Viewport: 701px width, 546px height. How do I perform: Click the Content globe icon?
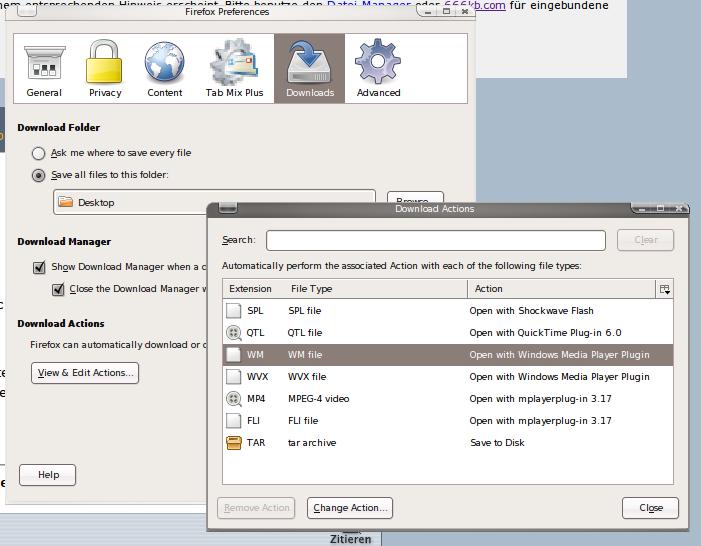tap(164, 63)
